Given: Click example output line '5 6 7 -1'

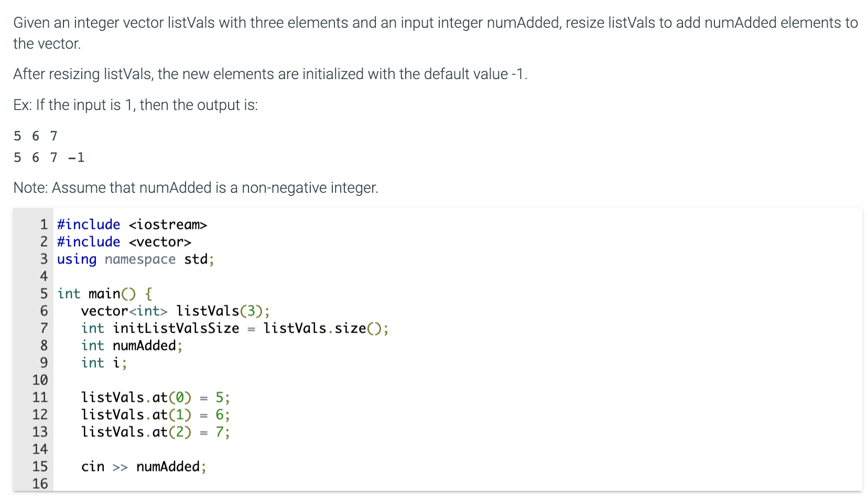Looking at the screenshot, I should tap(49, 157).
